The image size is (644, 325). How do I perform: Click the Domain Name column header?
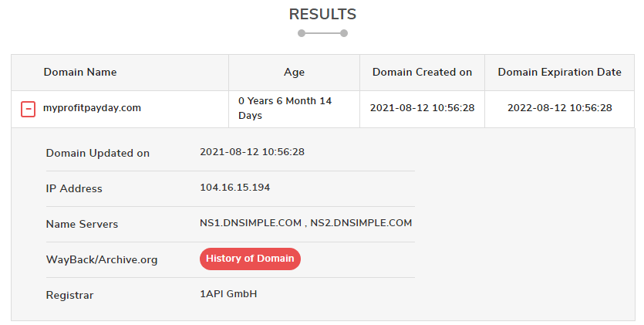coord(80,73)
